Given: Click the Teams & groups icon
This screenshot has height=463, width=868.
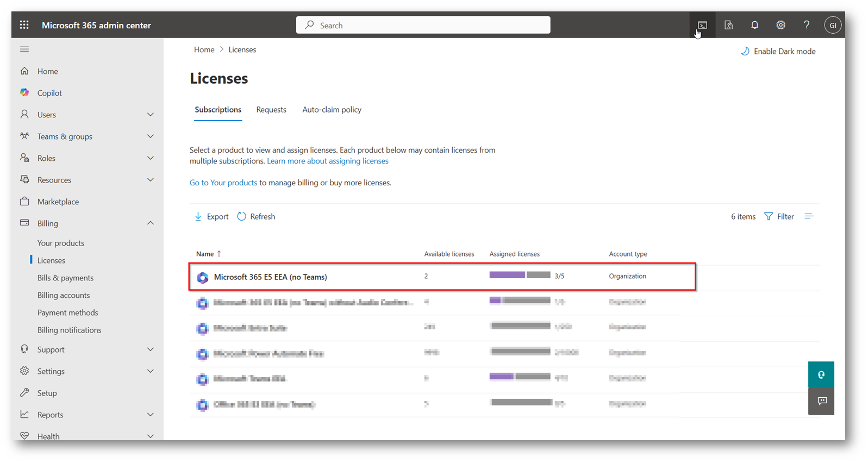Looking at the screenshot, I should click(x=24, y=136).
